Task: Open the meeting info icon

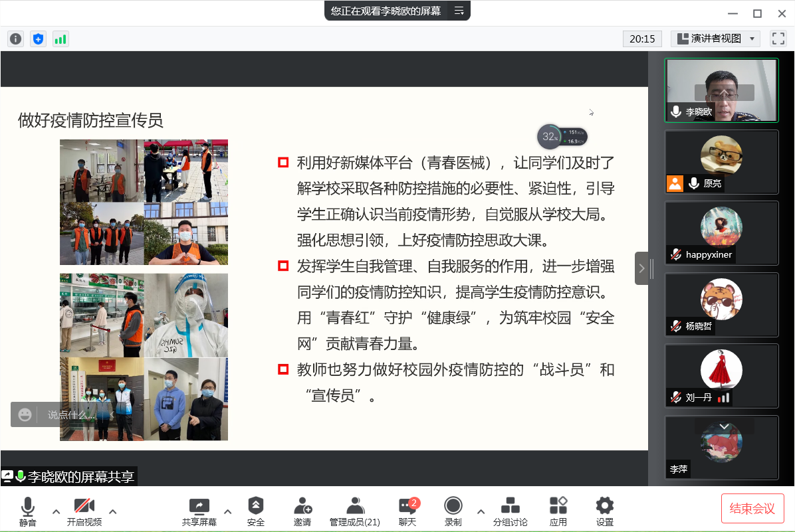Action: [x=16, y=39]
